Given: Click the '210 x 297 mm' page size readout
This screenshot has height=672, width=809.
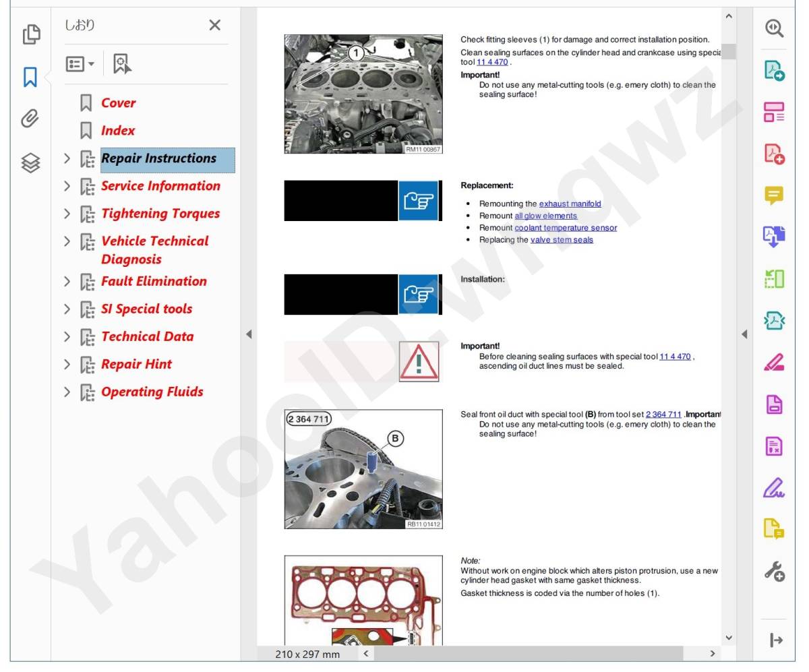Looking at the screenshot, I should 307,654.
